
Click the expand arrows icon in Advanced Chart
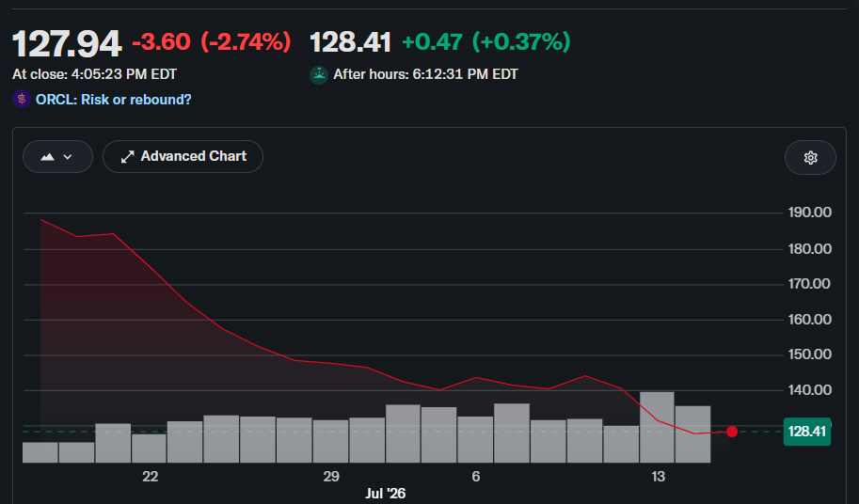click(127, 157)
